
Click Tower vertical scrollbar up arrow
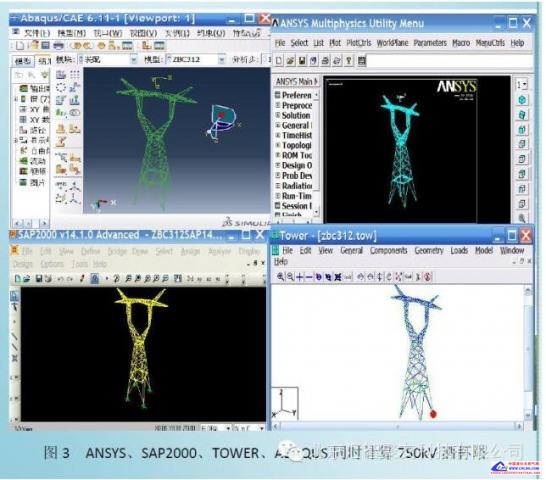[x=528, y=290]
